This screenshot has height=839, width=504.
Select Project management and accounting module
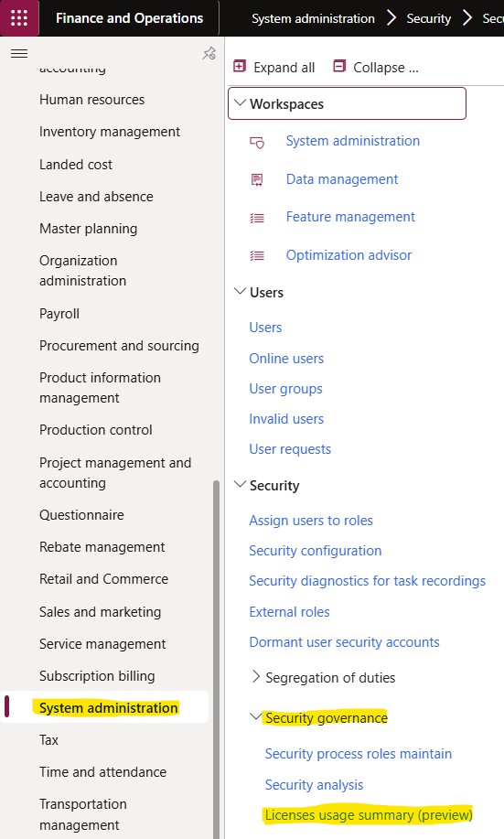[x=115, y=472]
